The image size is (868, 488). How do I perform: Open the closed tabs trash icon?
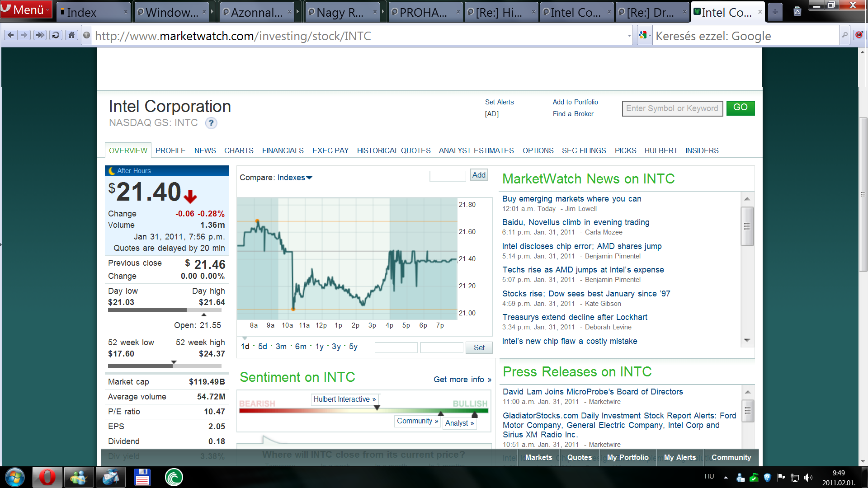click(797, 11)
